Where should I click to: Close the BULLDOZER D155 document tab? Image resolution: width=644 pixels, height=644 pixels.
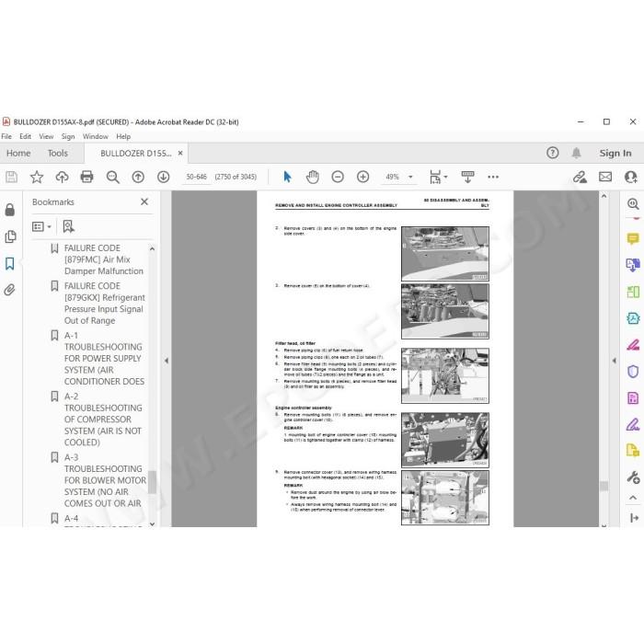pos(180,154)
